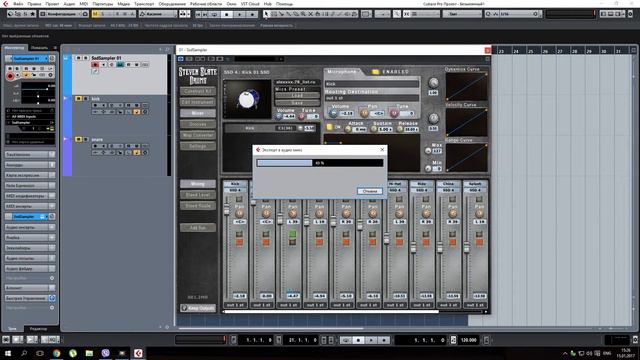Click the kick drum image thumbnail
Viewport: 640px width, 360px height.
[x=247, y=99]
